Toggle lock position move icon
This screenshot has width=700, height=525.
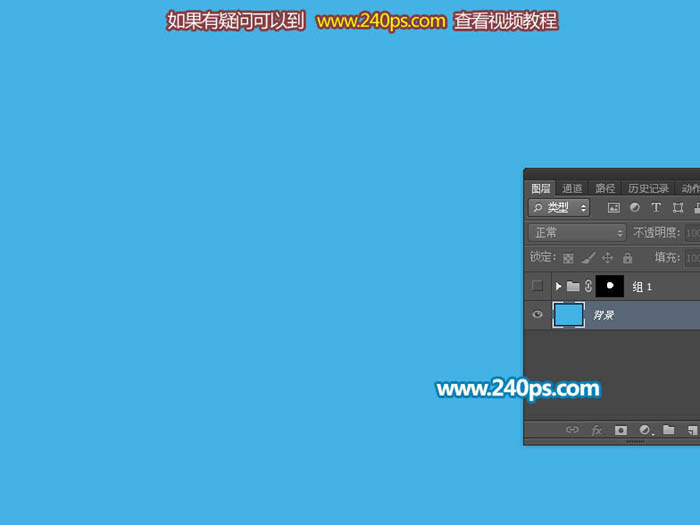point(607,258)
